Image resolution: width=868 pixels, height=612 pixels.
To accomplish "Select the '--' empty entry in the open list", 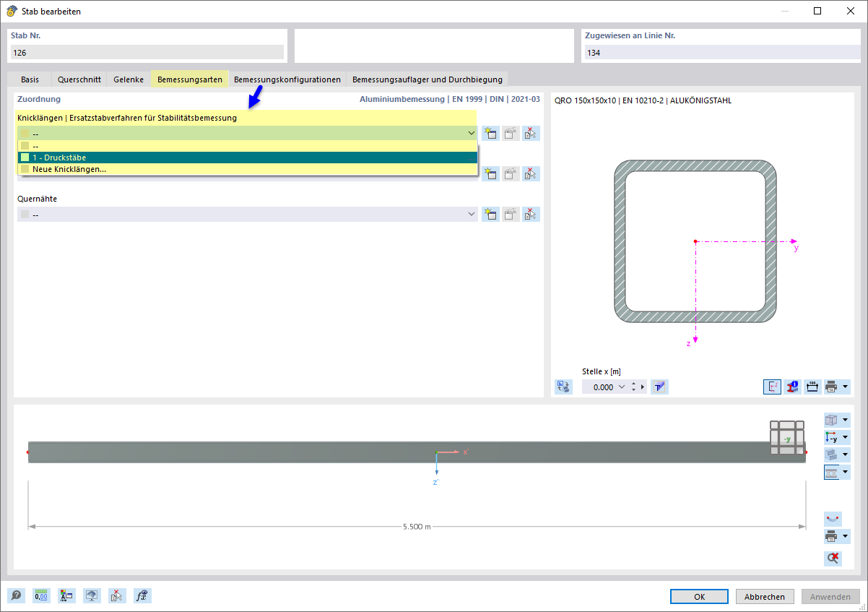I will (x=248, y=146).
